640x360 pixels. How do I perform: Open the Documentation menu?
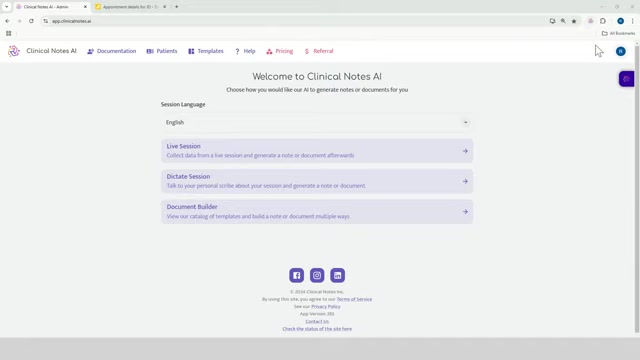pyautogui.click(x=111, y=51)
